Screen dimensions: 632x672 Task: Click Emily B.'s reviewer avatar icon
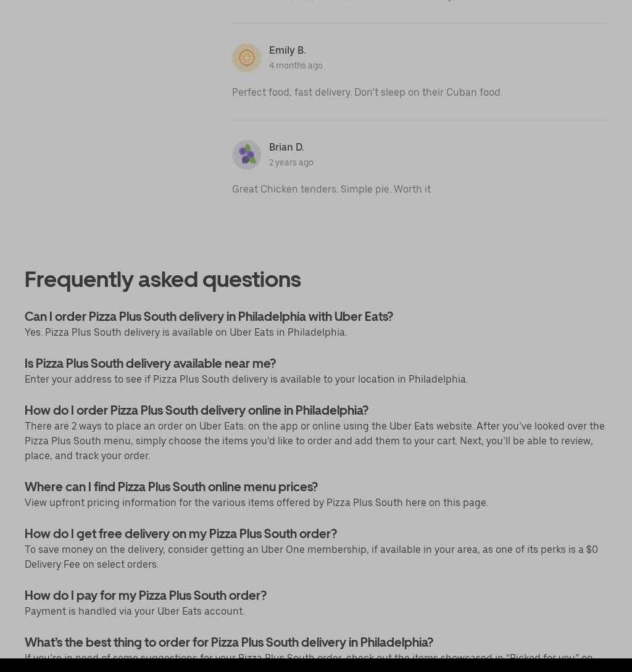tap(246, 58)
